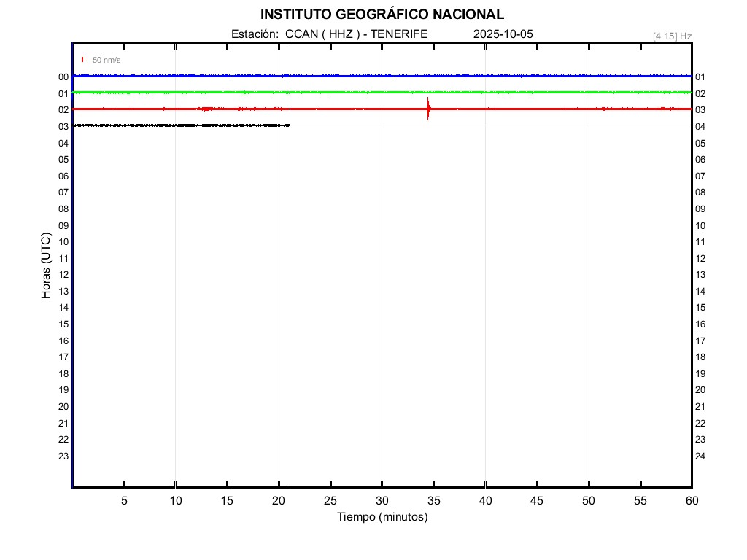Click the [4 15] Hz filter label
The width and height of the screenshot is (747, 560).
pyautogui.click(x=672, y=36)
